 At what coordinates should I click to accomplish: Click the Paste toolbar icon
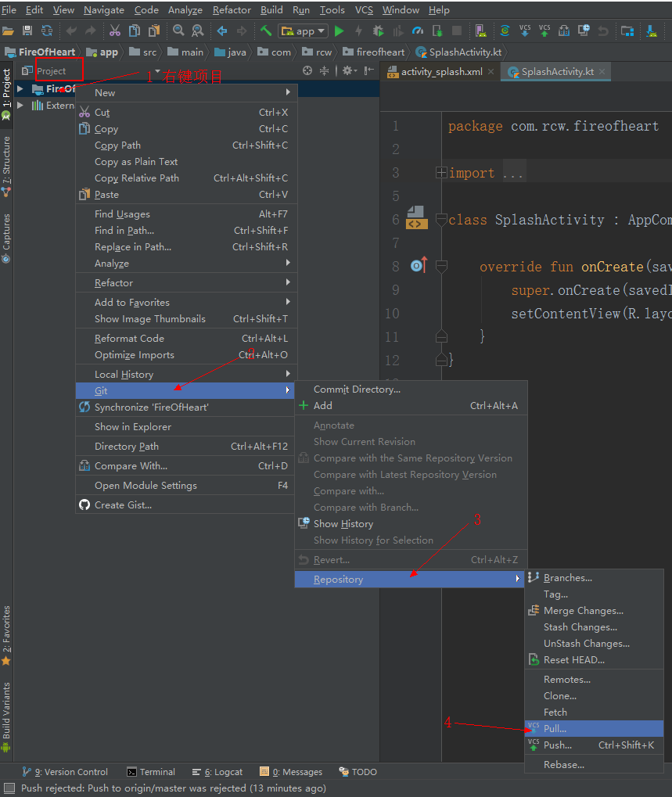coord(154,31)
